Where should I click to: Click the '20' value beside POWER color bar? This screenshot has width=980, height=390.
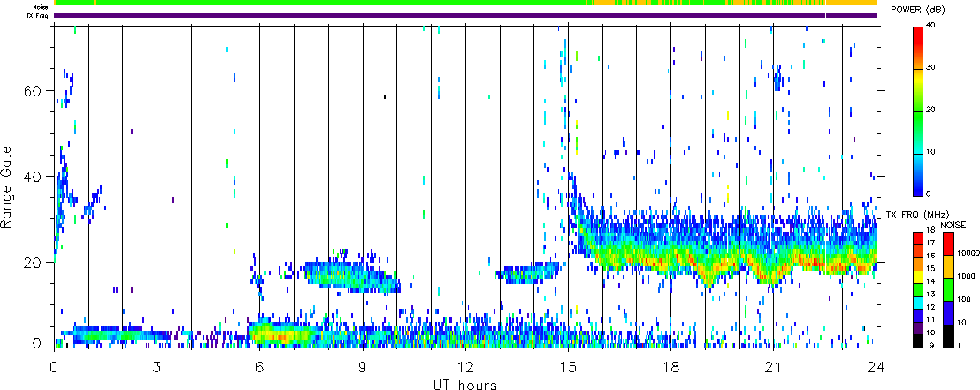point(930,110)
